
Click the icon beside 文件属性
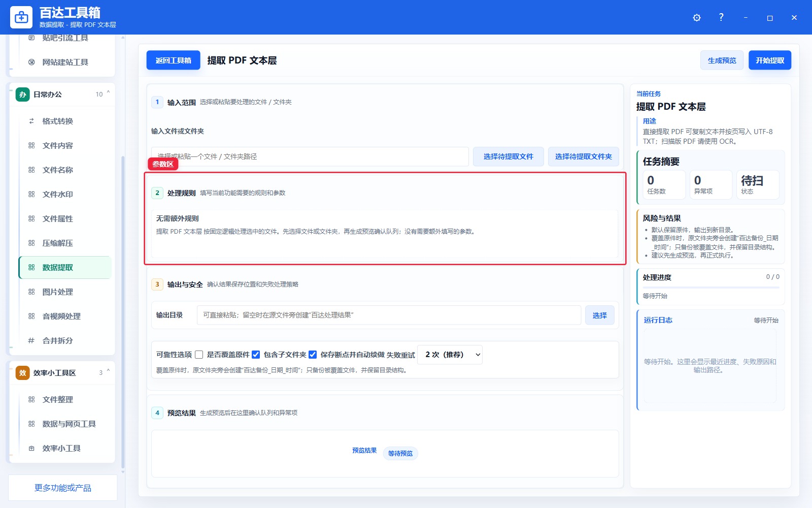[31, 218]
